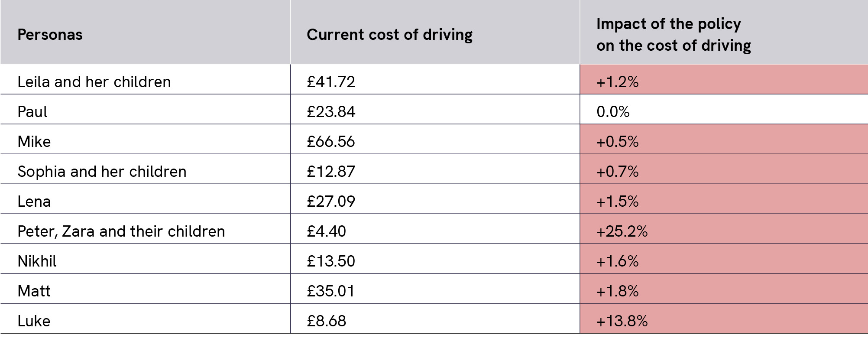The width and height of the screenshot is (868, 348).
Task: Click the £35.01 cost value
Action: point(331,291)
